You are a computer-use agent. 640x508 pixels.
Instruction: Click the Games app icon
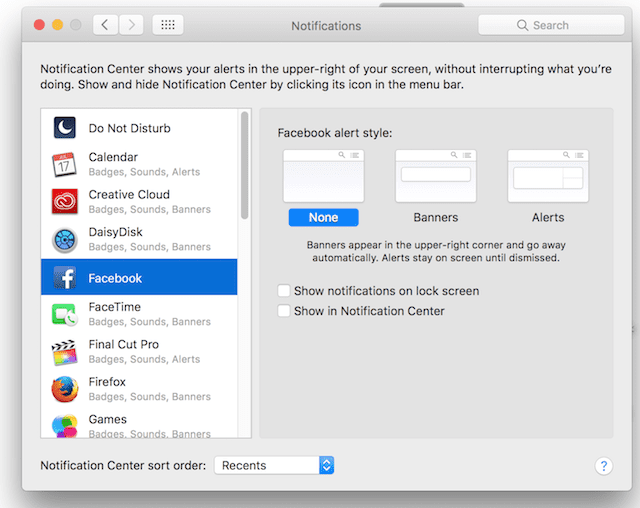(64, 426)
